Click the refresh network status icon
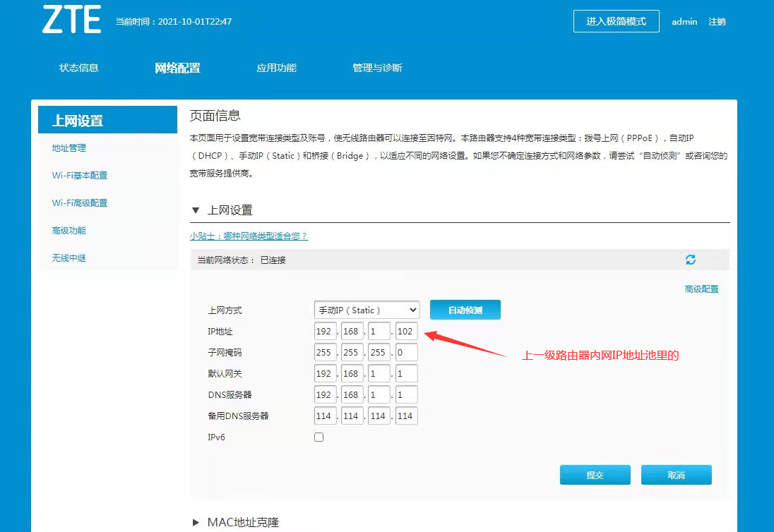 pyautogui.click(x=691, y=260)
